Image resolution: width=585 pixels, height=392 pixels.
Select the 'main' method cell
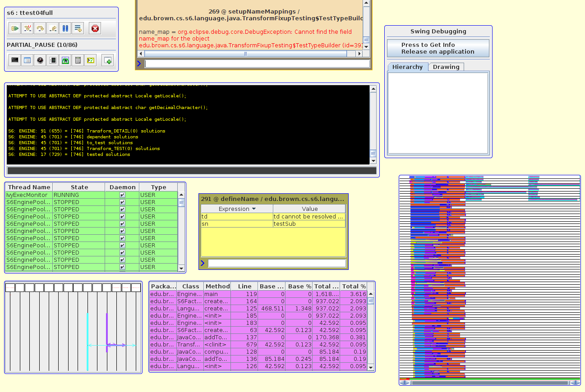click(x=217, y=294)
